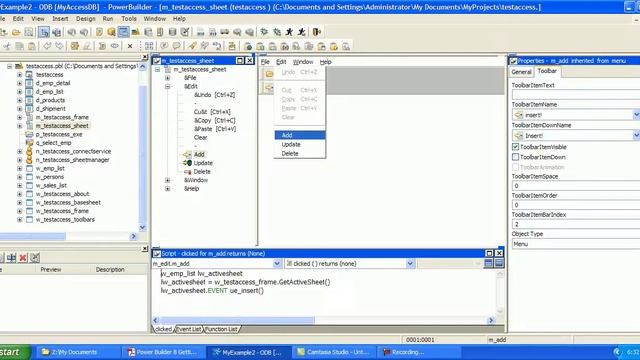Open the Tools menu

point(129,19)
